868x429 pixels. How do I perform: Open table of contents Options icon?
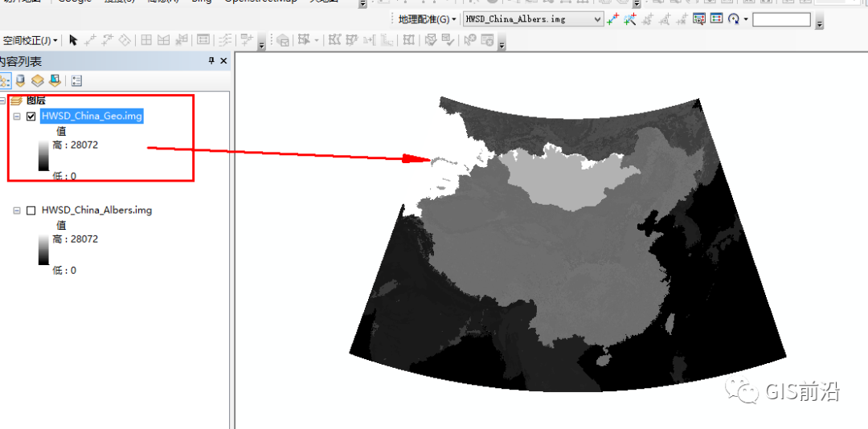(76, 81)
